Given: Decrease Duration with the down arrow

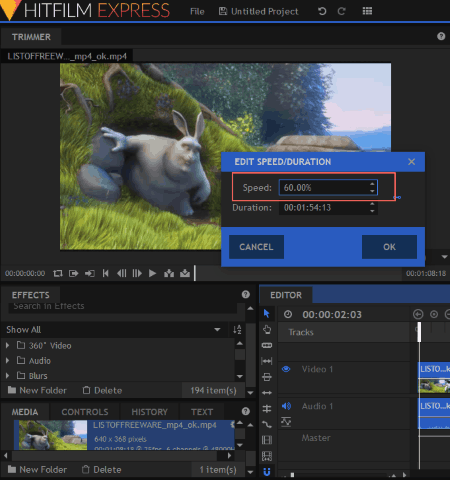Looking at the screenshot, I should (372, 211).
